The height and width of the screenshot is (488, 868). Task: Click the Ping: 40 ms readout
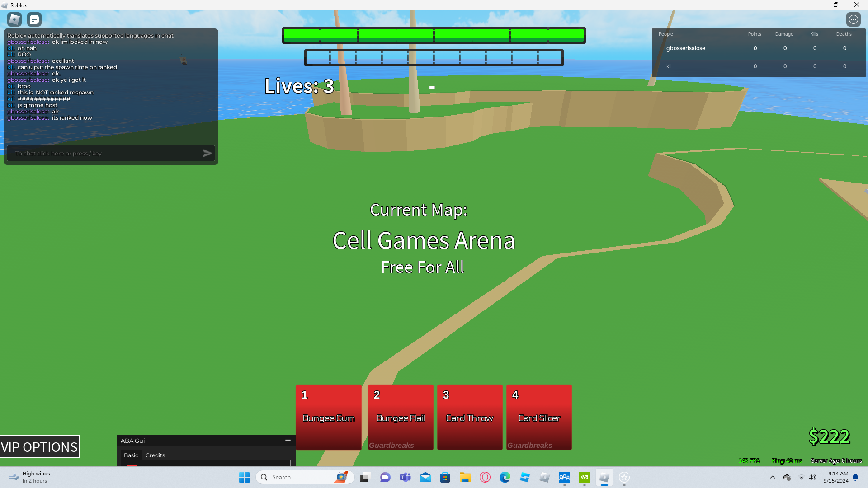coord(787,460)
